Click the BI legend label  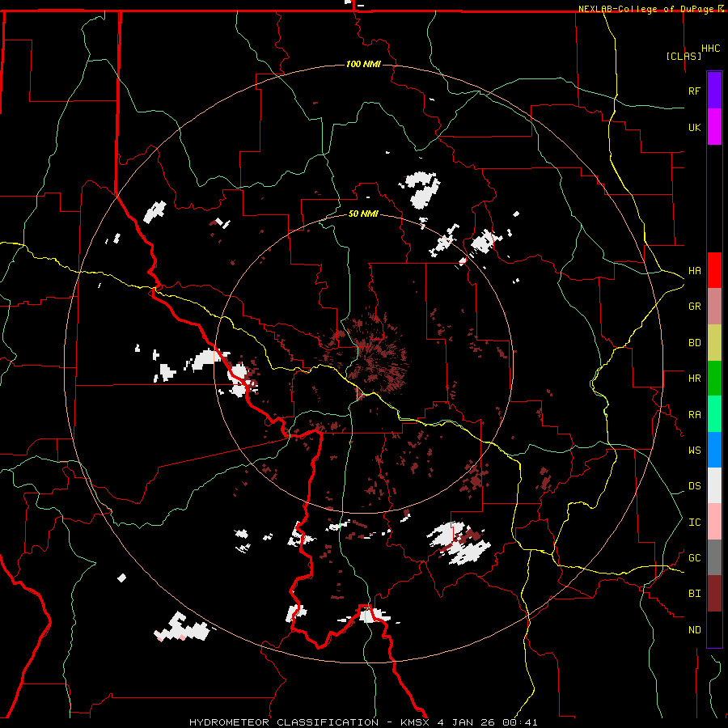694,594
